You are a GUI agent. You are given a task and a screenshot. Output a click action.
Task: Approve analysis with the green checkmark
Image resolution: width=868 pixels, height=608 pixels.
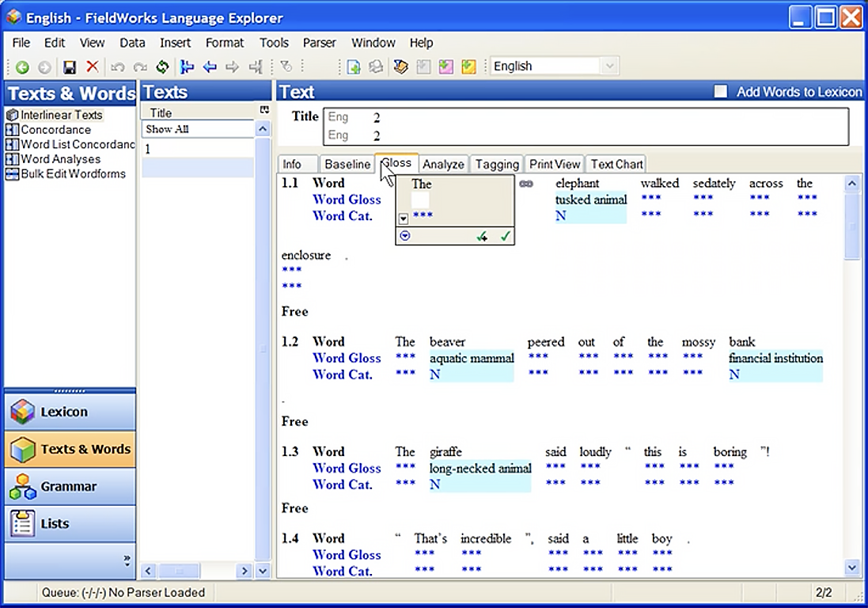pyautogui.click(x=506, y=236)
